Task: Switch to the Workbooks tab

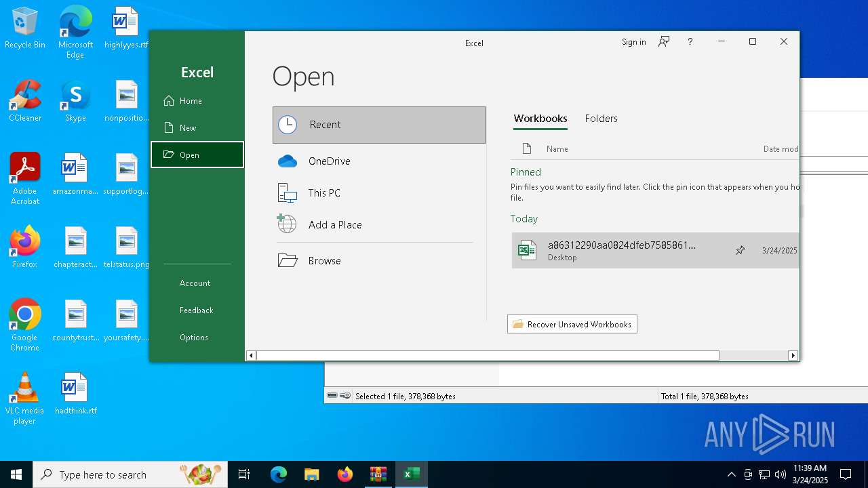Action: (x=540, y=119)
